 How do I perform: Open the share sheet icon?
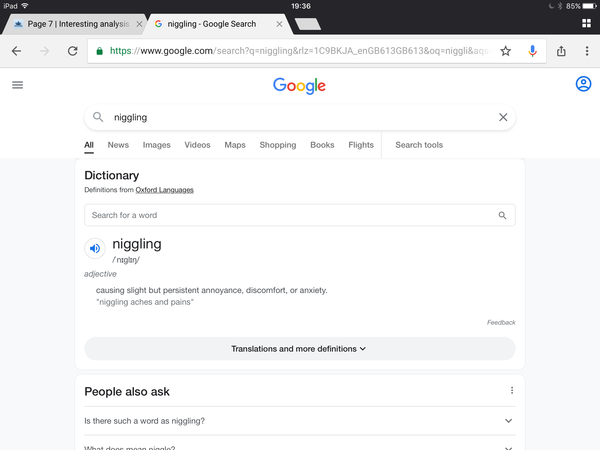click(x=561, y=51)
